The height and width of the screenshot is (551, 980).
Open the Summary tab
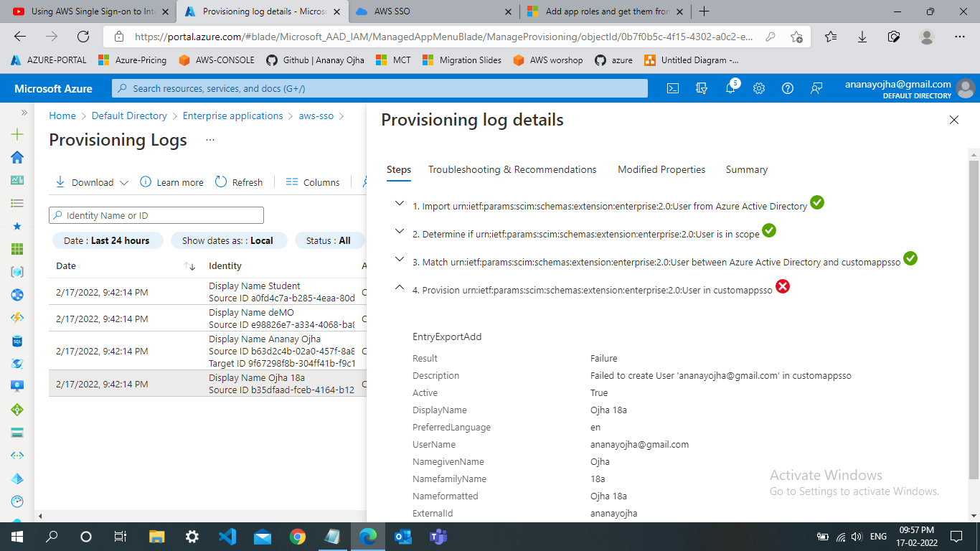[747, 169]
